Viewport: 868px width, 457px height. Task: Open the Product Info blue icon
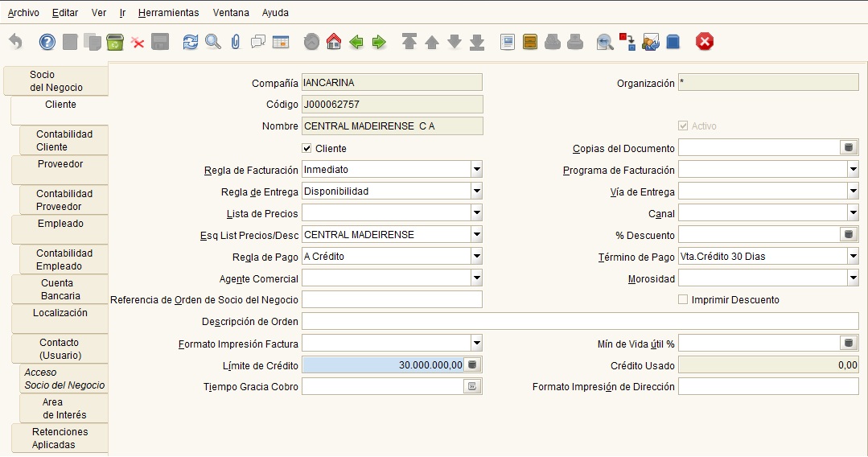(x=673, y=42)
